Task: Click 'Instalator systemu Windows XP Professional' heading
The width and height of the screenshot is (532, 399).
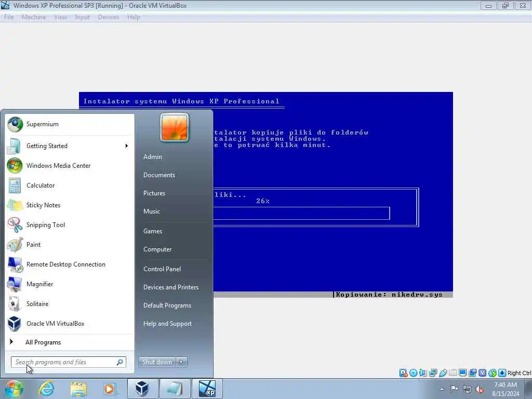Action: 181,101
